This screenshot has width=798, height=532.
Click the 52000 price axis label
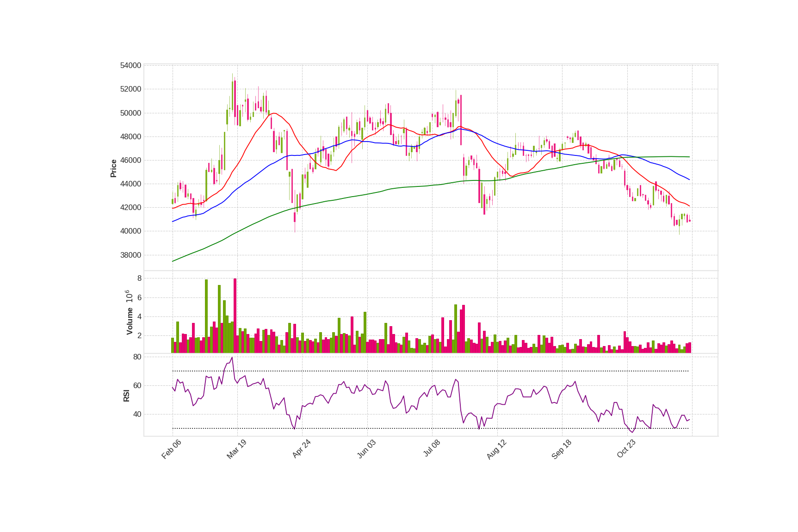[130, 89]
